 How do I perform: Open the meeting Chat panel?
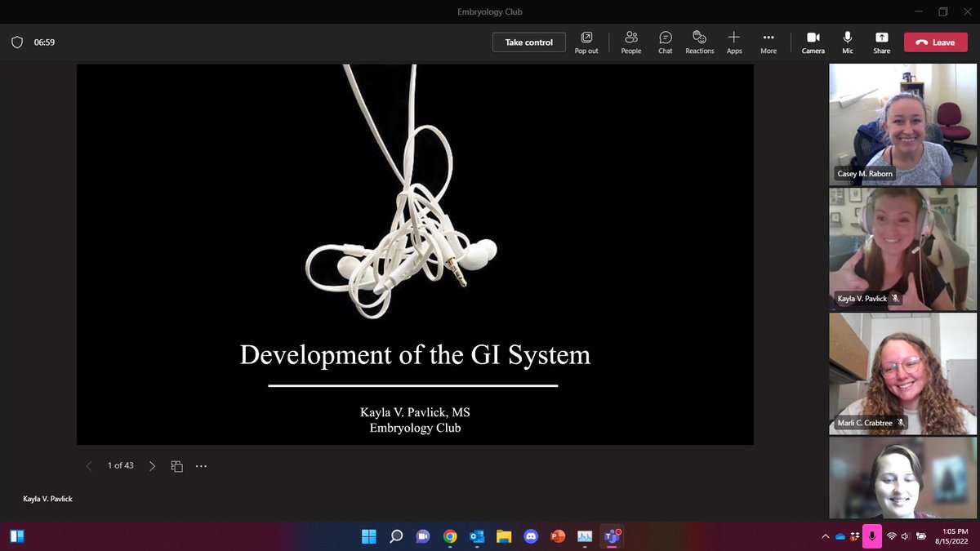pos(665,42)
